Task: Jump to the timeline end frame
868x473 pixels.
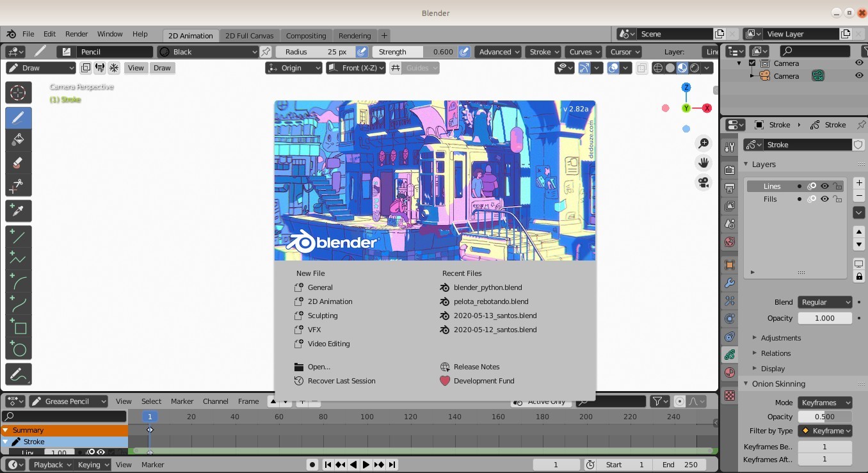Action: click(x=392, y=465)
